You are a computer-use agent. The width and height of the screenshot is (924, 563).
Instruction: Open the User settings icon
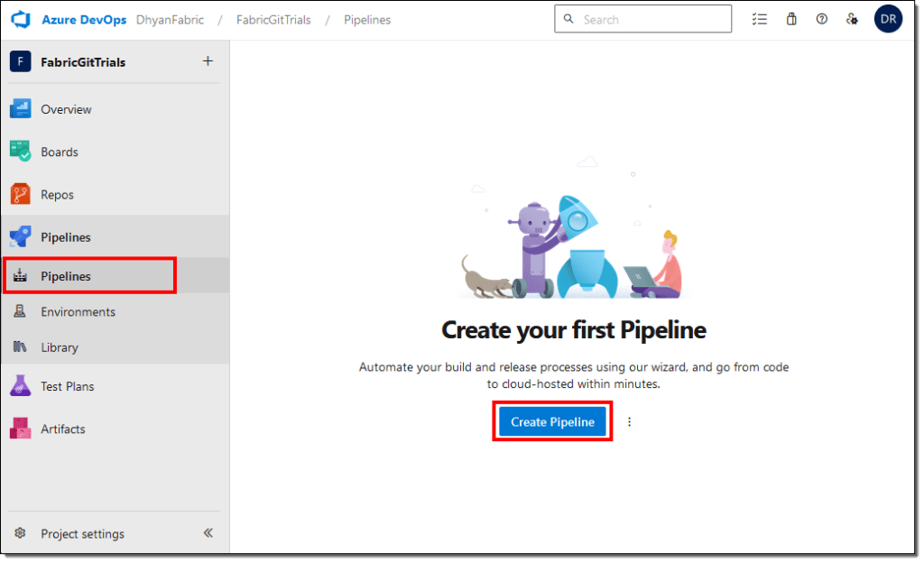click(x=852, y=19)
